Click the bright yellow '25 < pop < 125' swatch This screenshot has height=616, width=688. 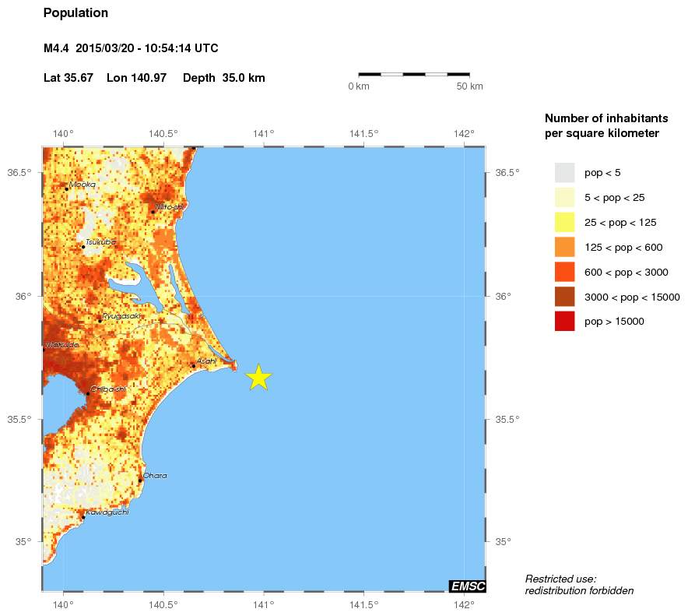click(x=564, y=222)
